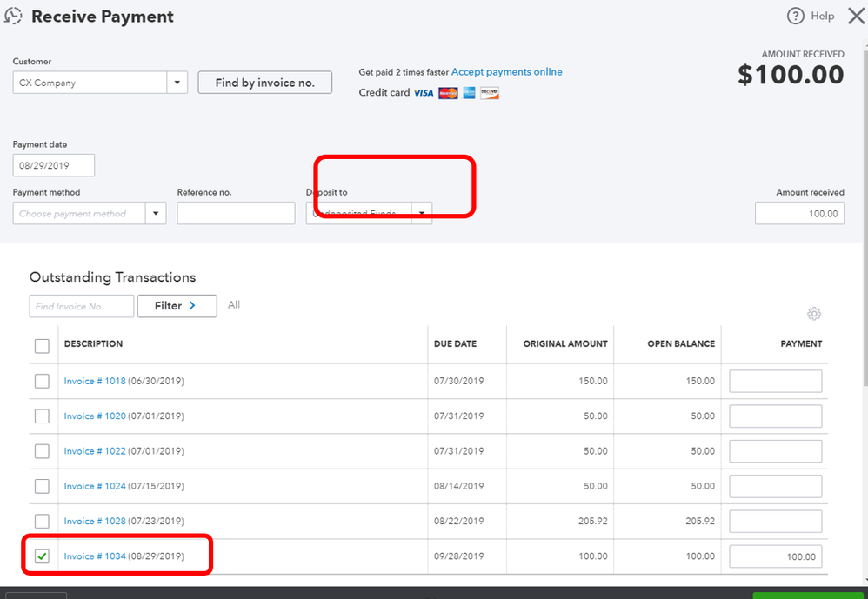Click the Reference no. field
The width and height of the screenshot is (868, 599).
236,214
